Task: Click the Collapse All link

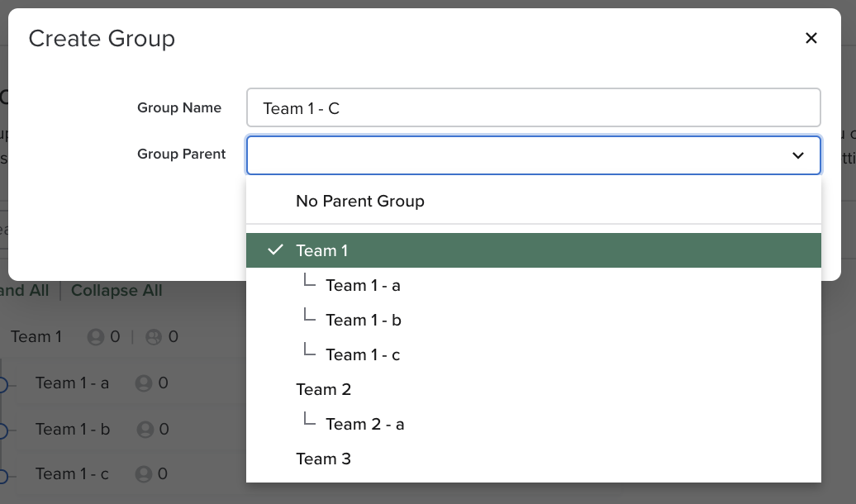Action: click(116, 291)
